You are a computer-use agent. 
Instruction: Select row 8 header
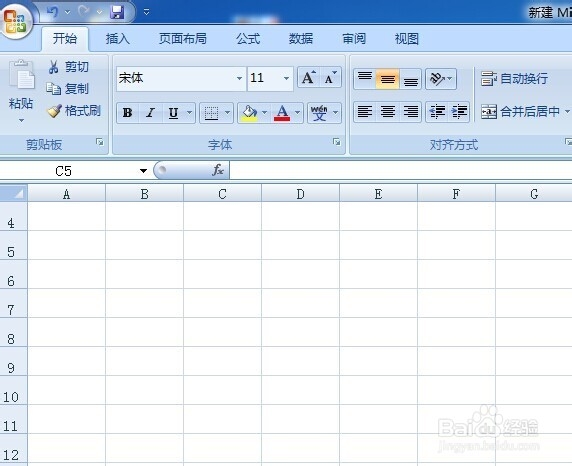tap(13, 332)
